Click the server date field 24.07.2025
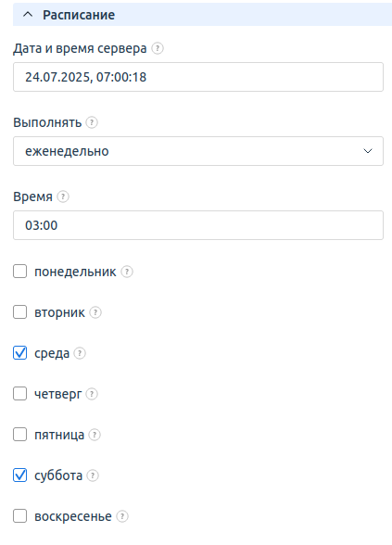 (198, 77)
